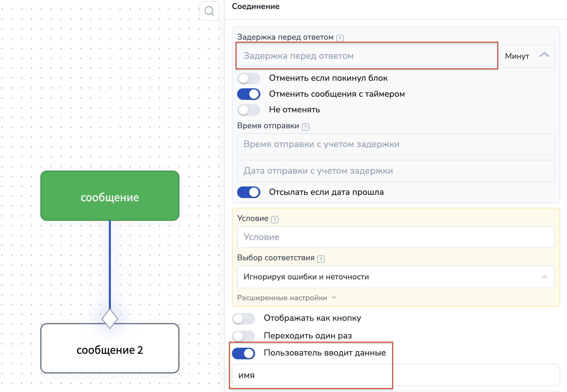Turn off Отсылать если дата прошла
The height and width of the screenshot is (392, 567).
tap(248, 192)
